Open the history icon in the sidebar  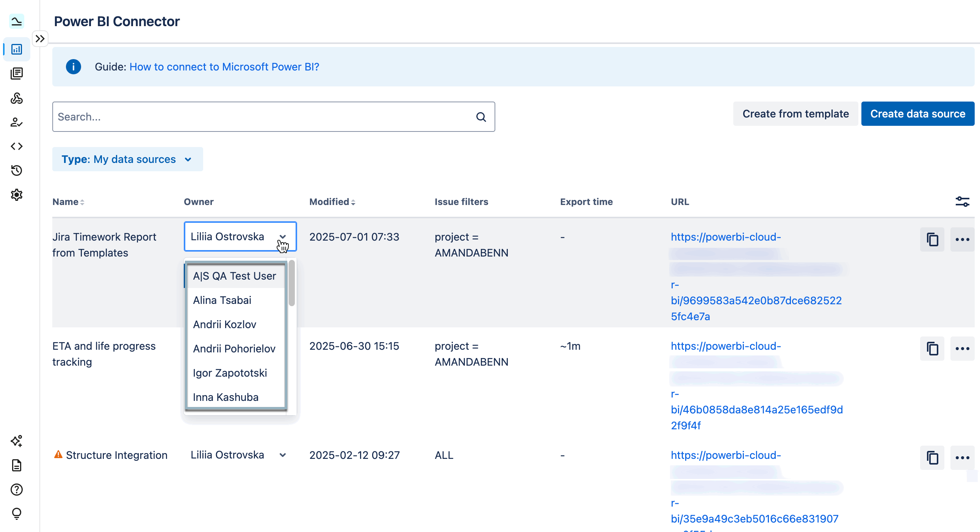pos(17,171)
